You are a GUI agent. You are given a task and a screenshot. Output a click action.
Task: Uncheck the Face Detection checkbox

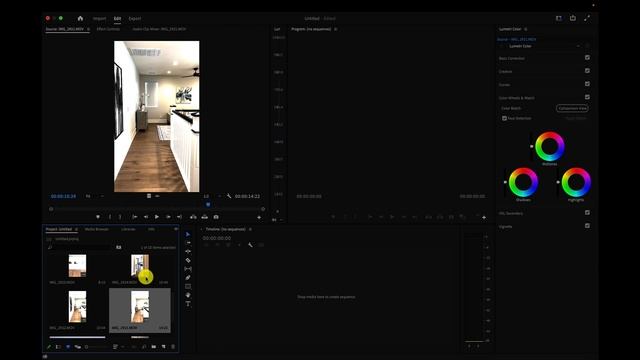(504, 118)
